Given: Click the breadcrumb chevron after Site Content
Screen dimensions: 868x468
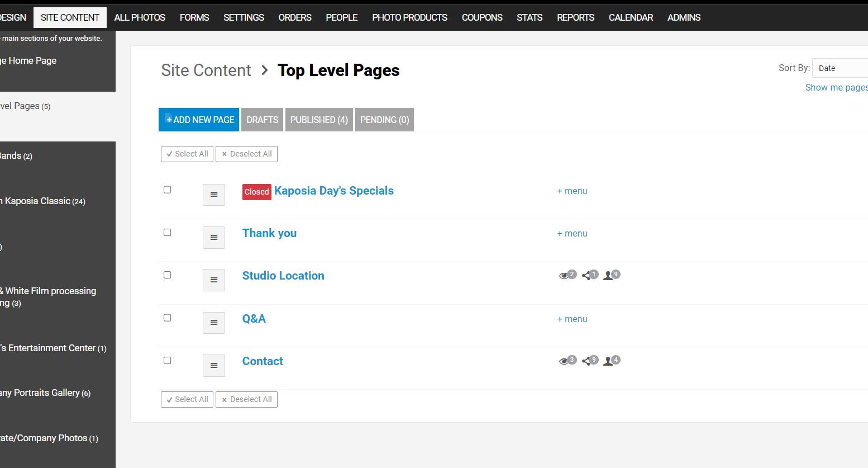Looking at the screenshot, I should (265, 70).
